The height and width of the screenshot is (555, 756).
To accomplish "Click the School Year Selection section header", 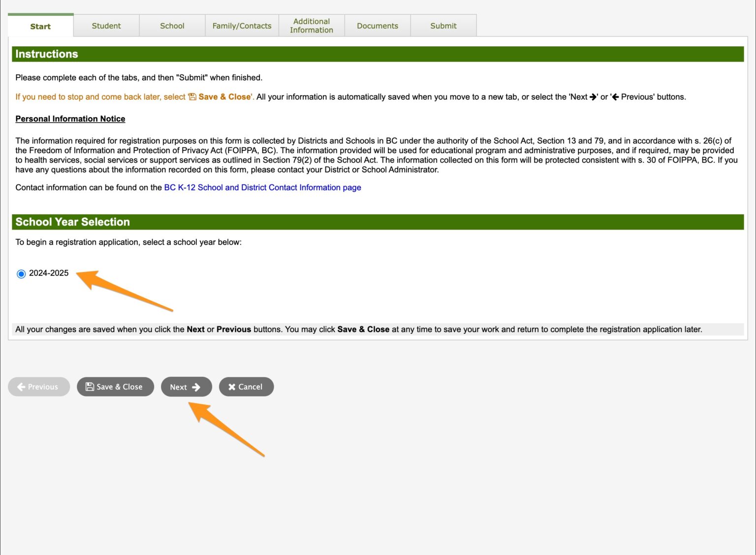I will click(x=72, y=222).
